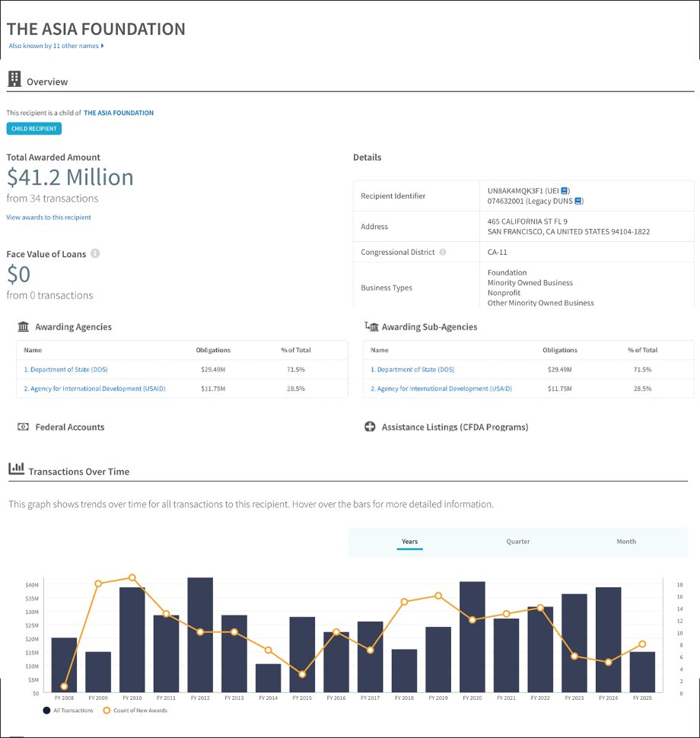Click the Overview building icon

coord(14,79)
